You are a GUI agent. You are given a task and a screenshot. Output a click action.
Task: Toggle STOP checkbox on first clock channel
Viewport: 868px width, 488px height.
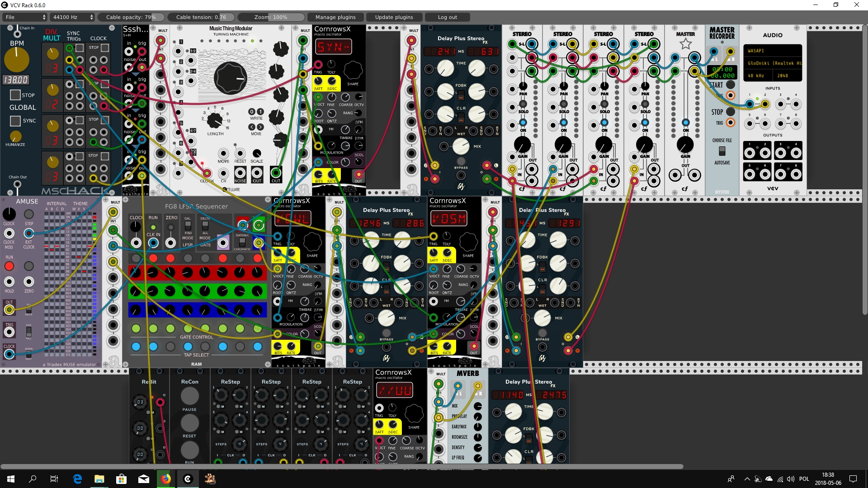click(105, 47)
